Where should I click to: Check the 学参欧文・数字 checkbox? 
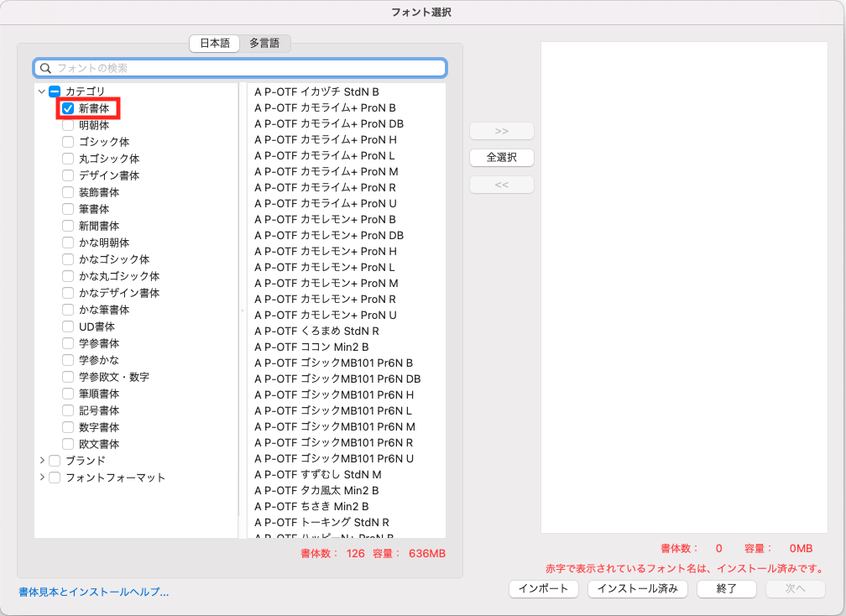[68, 377]
